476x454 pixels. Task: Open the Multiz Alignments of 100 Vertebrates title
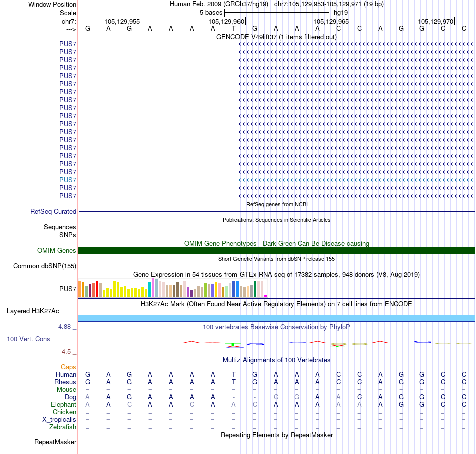(277, 360)
